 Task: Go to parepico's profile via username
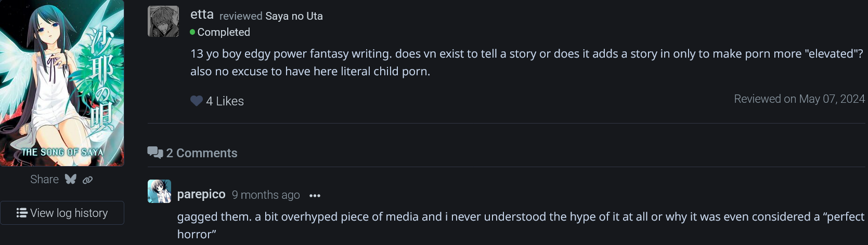click(201, 195)
